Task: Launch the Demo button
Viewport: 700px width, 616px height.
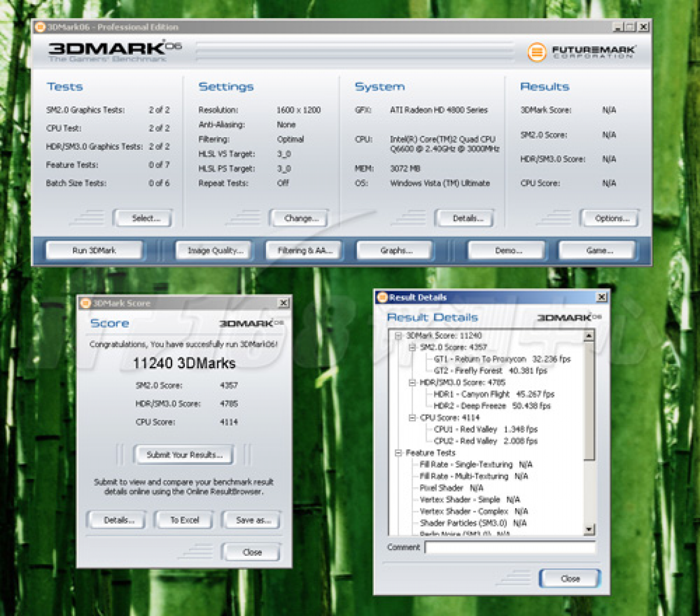Action: tap(507, 250)
